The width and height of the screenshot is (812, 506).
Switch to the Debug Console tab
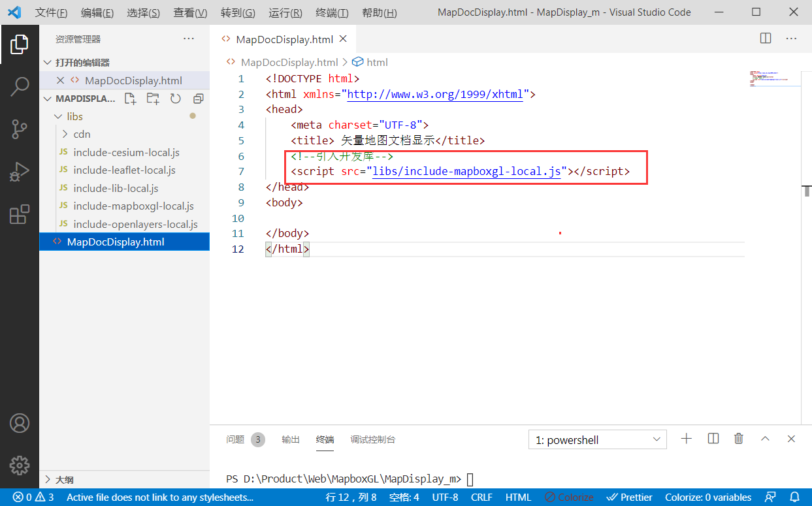pyautogui.click(x=372, y=439)
